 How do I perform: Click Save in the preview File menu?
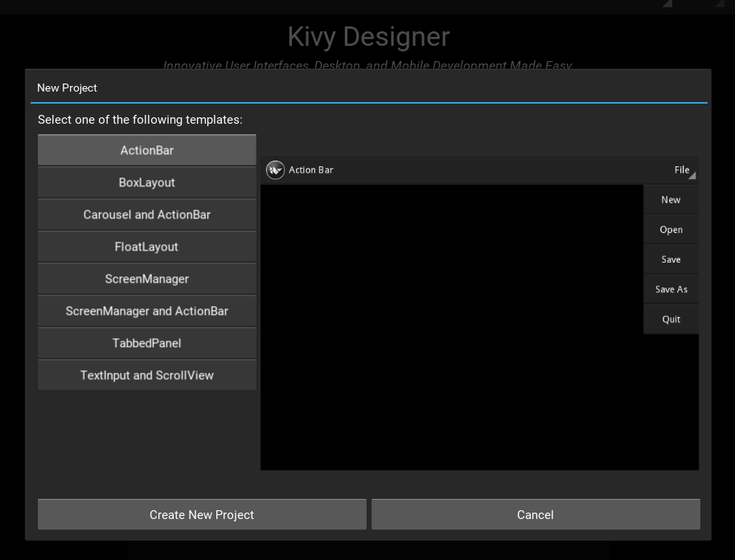point(671,260)
